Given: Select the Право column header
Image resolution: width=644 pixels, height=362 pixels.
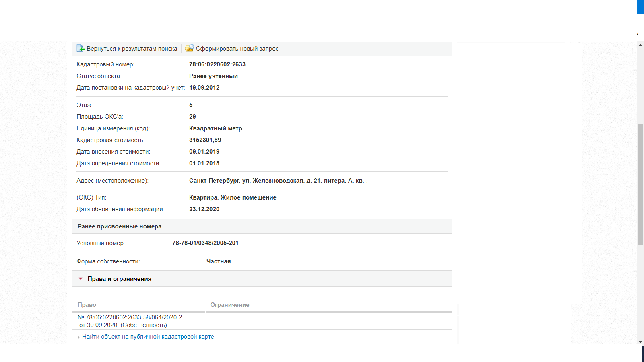Looking at the screenshot, I should click(87, 305).
